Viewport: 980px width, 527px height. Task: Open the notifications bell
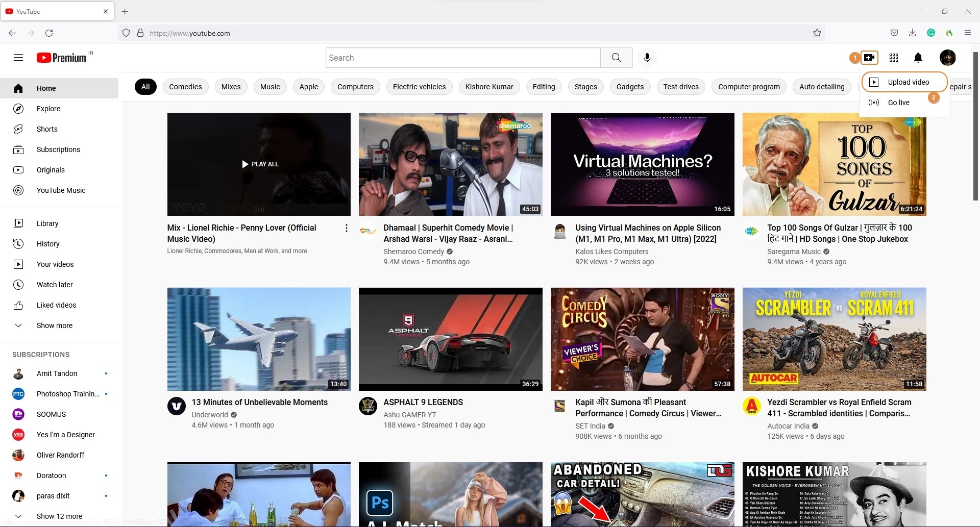click(x=918, y=58)
